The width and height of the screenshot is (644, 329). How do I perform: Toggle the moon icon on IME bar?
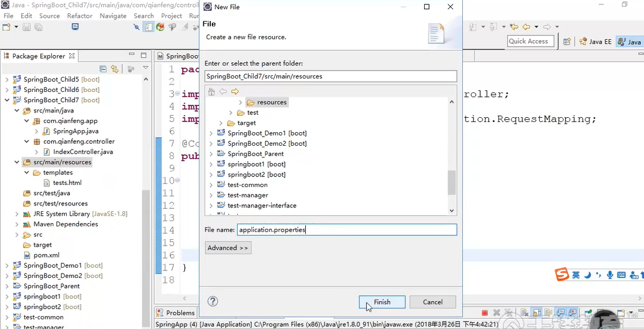pos(588,275)
